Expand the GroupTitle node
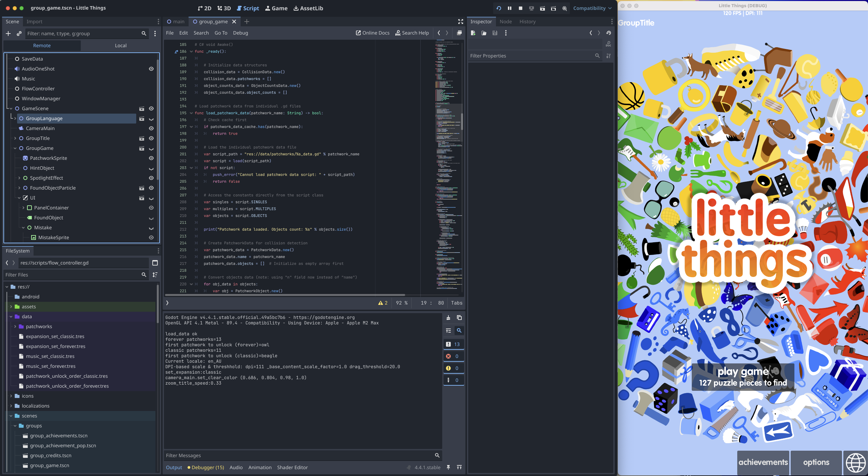The width and height of the screenshot is (868, 476). click(15, 138)
